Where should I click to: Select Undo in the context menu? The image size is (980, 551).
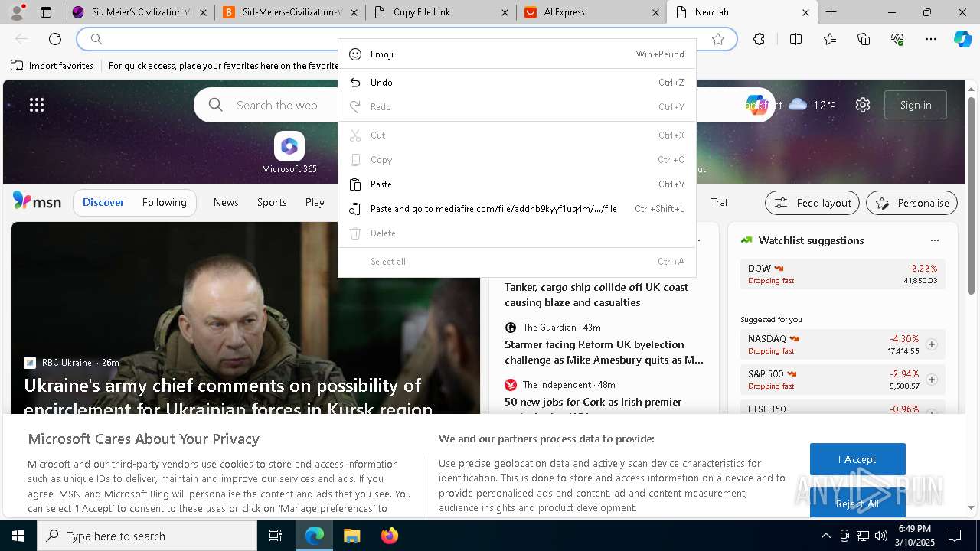pos(517,83)
